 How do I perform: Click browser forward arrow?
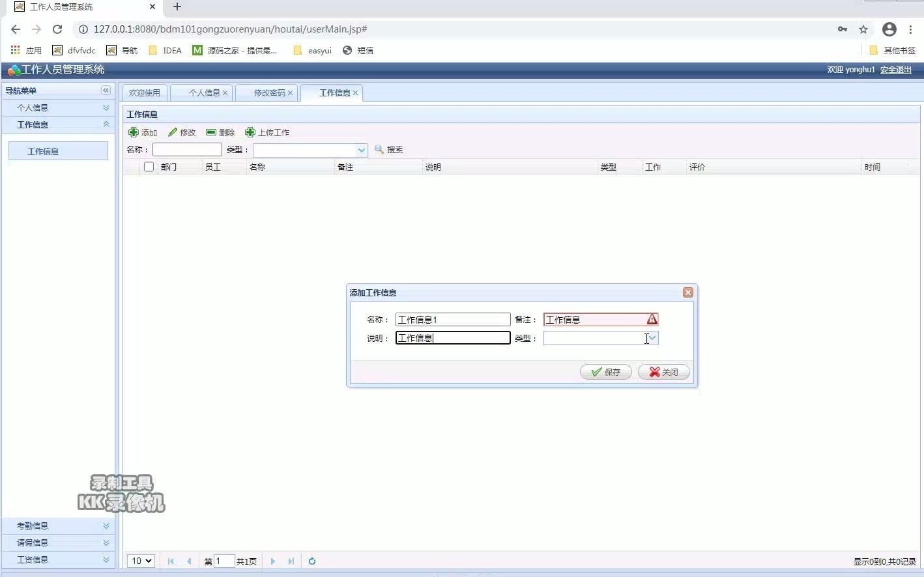[36, 29]
